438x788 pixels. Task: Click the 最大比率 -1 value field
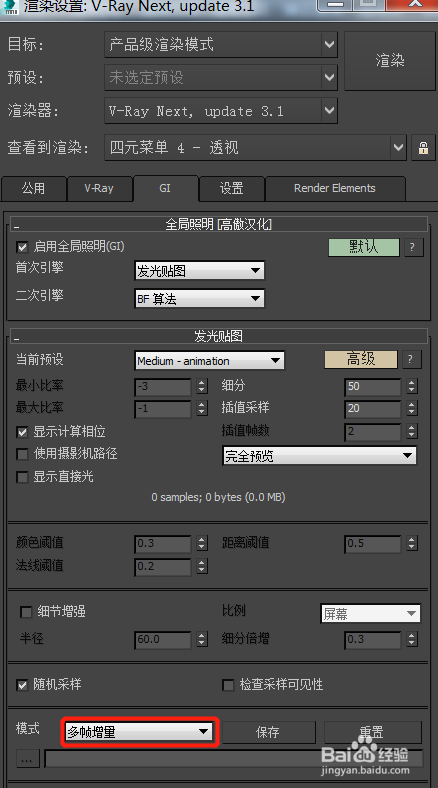[163, 409]
